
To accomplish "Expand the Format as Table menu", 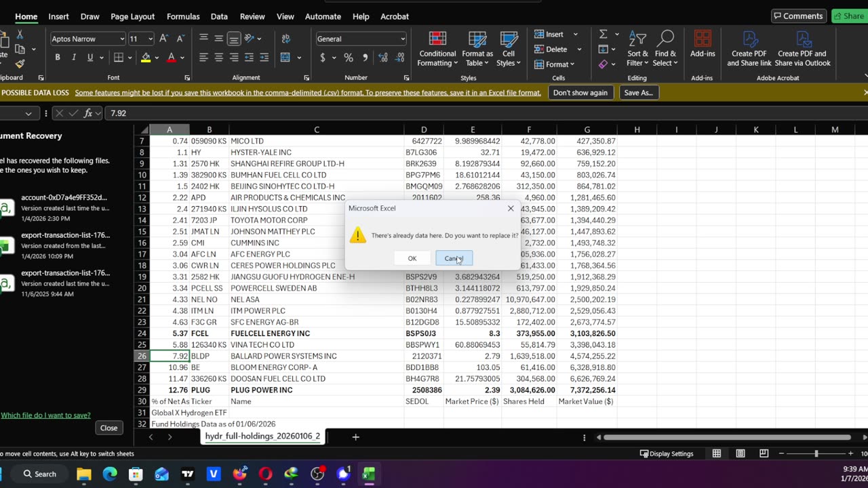I will (477, 49).
